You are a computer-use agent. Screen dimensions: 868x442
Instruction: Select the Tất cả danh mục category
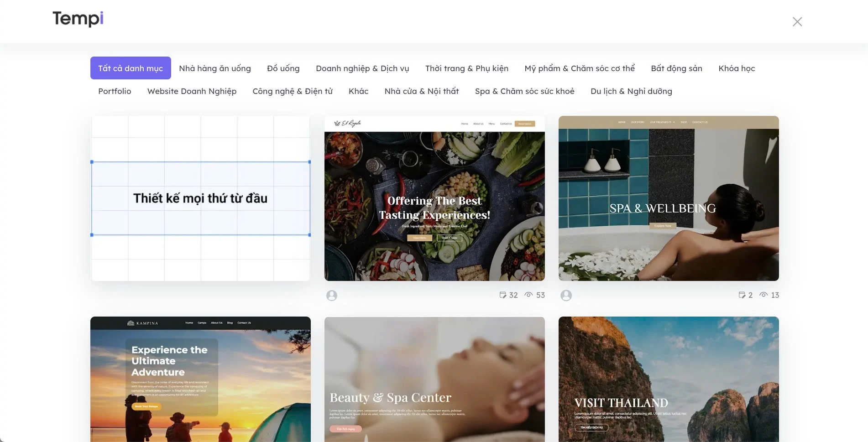pos(131,68)
